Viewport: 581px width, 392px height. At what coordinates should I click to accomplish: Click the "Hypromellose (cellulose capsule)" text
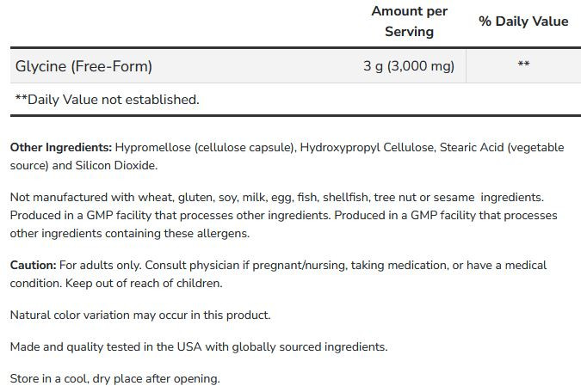205,148
